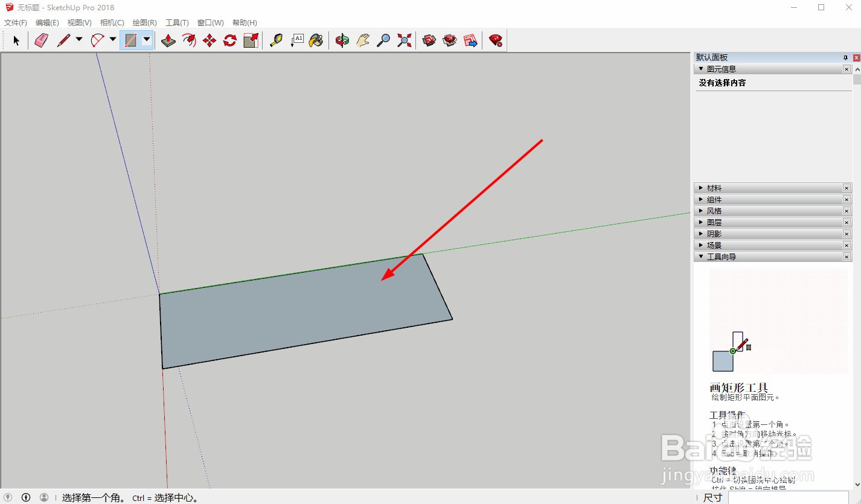Open the Arc tool dropdown arrow
Image resolution: width=861 pixels, height=504 pixels.
click(x=113, y=40)
